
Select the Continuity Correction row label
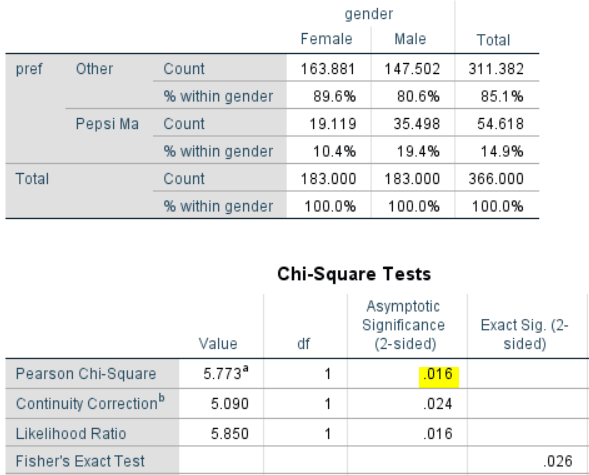point(90,403)
